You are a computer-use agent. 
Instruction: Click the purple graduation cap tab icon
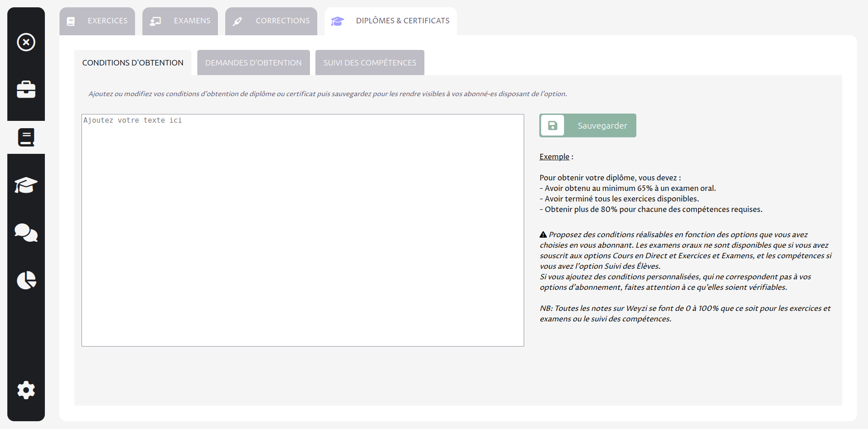[x=337, y=22]
